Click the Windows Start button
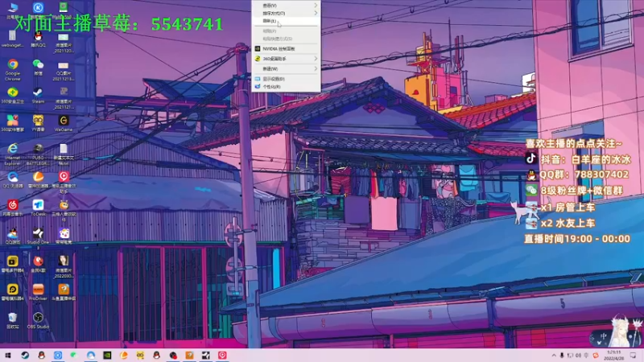Viewport: 644px width, 362px height. pyautogui.click(x=8, y=356)
